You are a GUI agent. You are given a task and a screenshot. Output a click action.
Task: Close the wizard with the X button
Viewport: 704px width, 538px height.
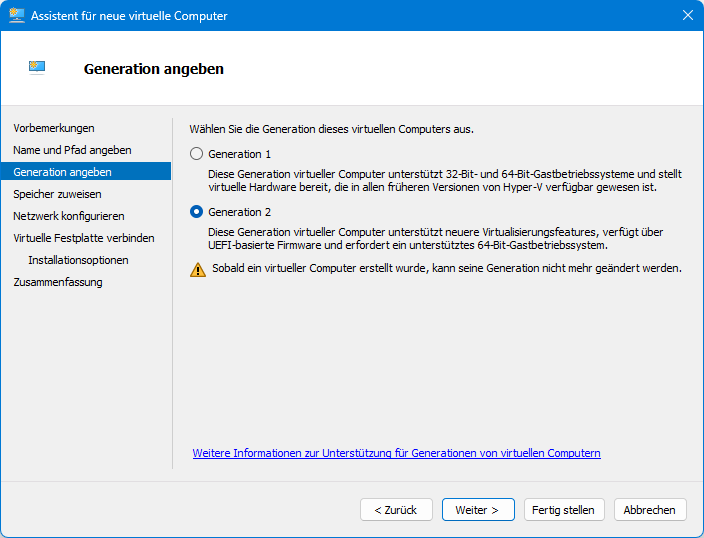pyautogui.click(x=687, y=16)
